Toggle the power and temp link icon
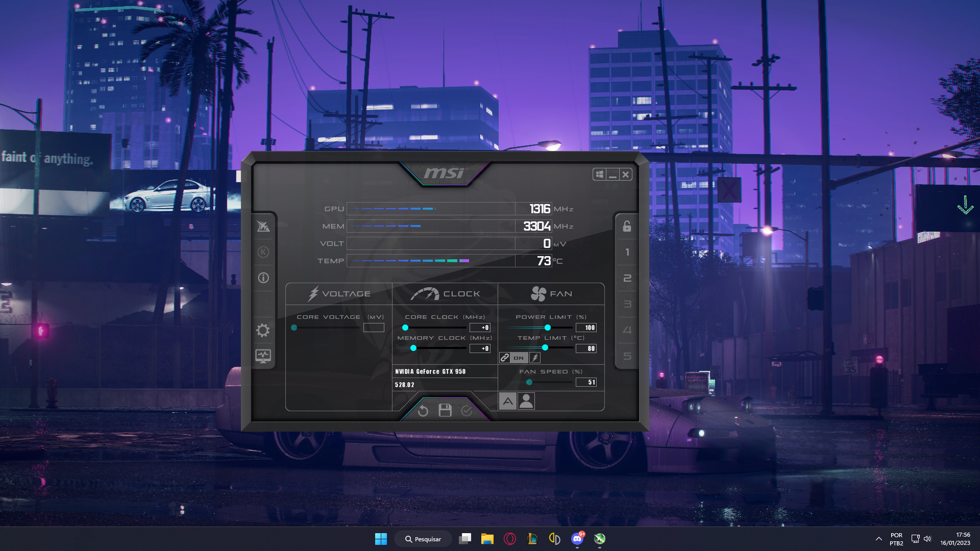Screen dimensions: 980x551 point(505,358)
